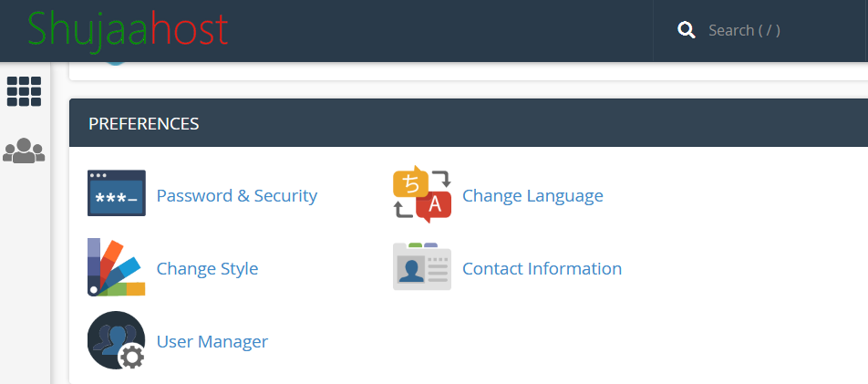Open sidebar User Manager people icon
Image resolution: width=868 pixels, height=384 pixels.
24,150
